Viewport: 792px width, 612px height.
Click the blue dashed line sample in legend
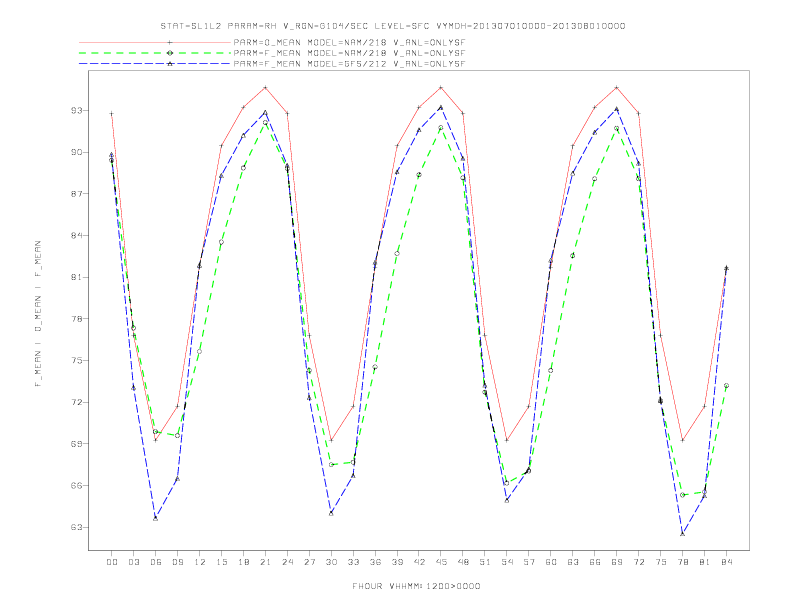click(x=155, y=64)
